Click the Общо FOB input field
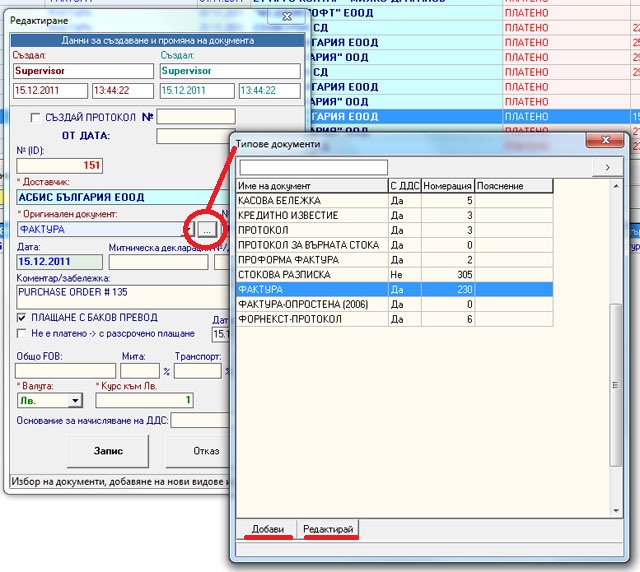This screenshot has width=640, height=572. coord(65,371)
